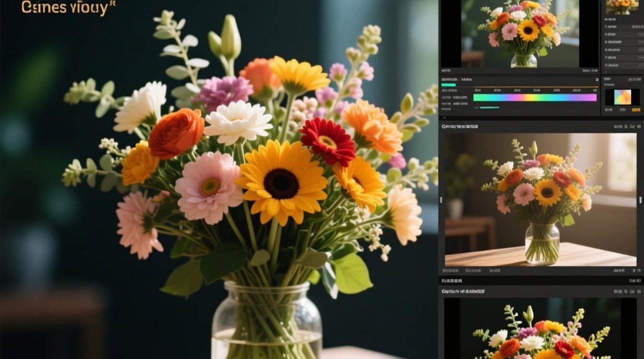Image resolution: width=644 pixels, height=359 pixels.
Task: Click the right edge handle of the middle preview
Action: (641, 200)
